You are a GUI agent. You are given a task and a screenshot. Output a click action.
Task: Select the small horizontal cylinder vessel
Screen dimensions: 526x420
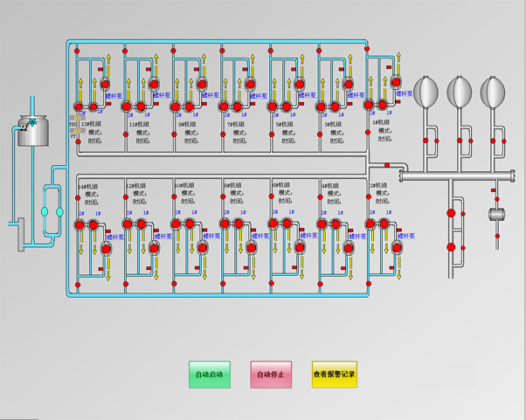coord(497,215)
